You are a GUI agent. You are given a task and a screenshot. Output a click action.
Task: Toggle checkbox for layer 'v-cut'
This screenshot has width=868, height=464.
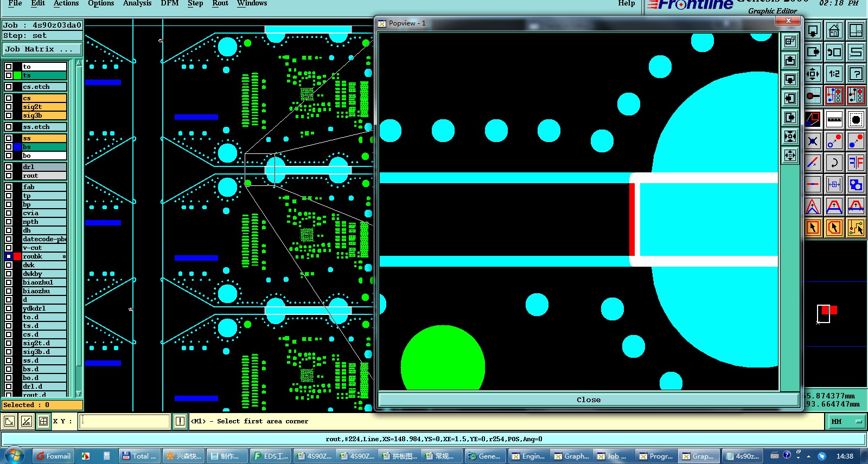[9, 248]
